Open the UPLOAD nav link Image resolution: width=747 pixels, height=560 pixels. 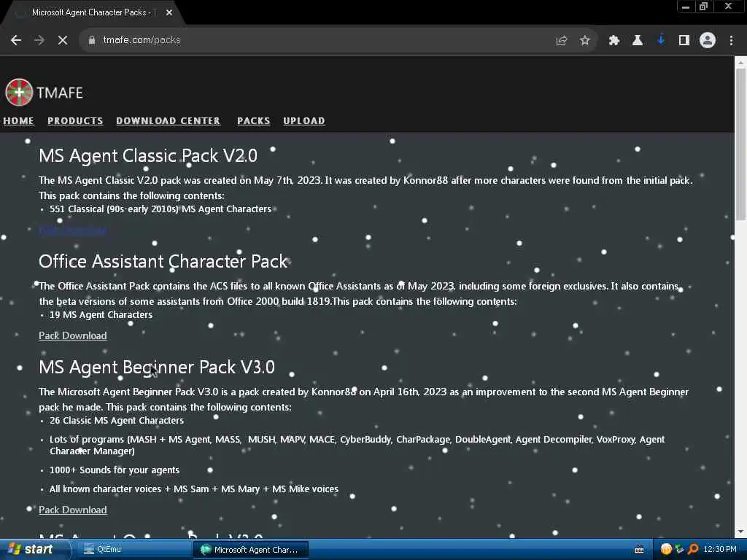click(x=304, y=121)
